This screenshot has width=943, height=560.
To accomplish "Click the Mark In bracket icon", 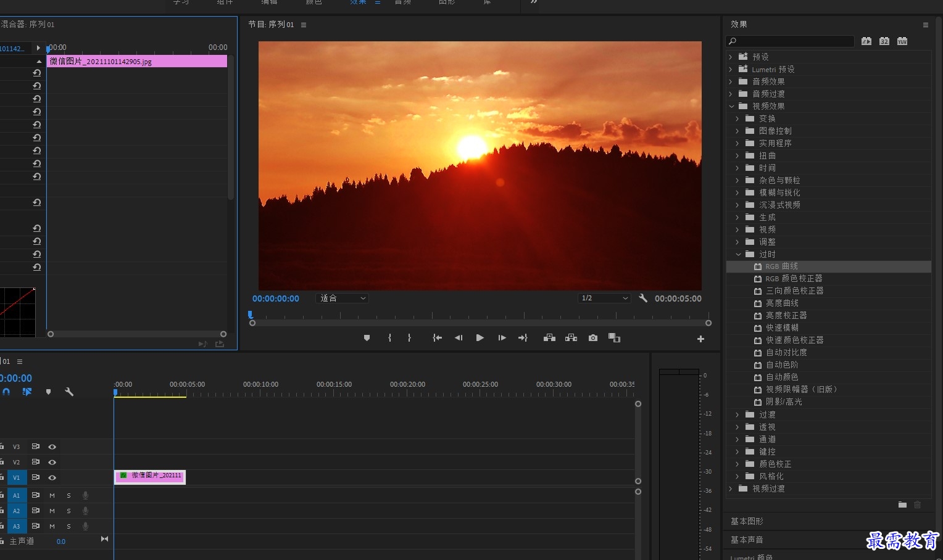I will 389,338.
